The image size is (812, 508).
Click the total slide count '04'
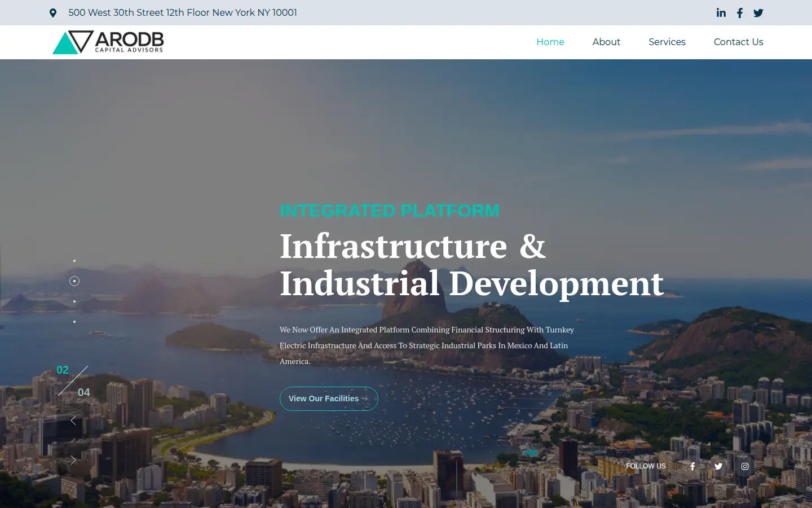84,392
